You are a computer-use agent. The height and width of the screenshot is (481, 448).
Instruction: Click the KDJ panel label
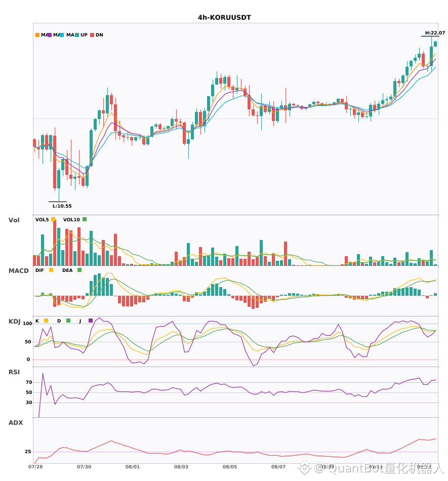(14, 322)
